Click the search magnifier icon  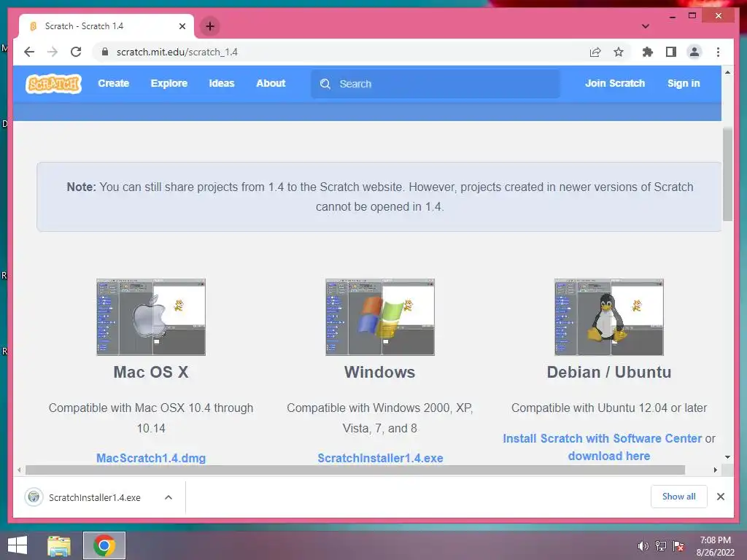[325, 84]
